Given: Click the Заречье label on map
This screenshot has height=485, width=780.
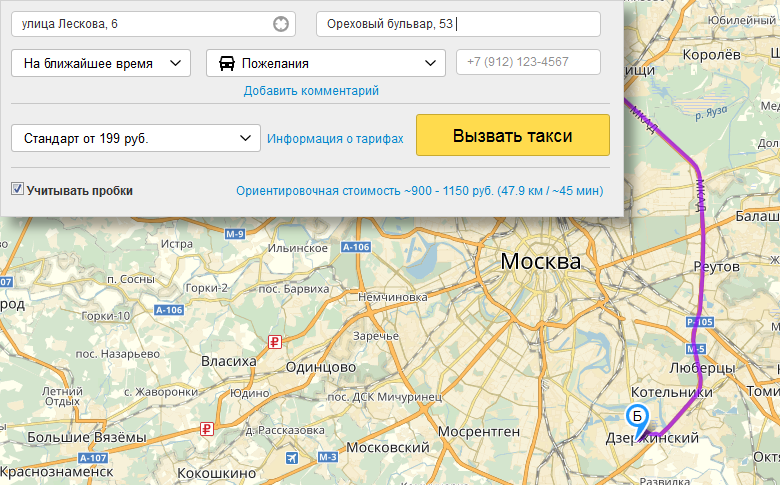Looking at the screenshot, I should coord(376,336).
